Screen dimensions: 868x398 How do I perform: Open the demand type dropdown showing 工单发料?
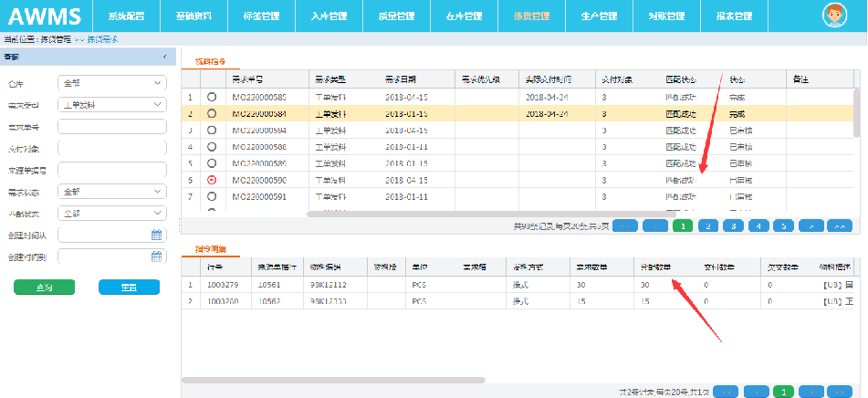coord(110,105)
